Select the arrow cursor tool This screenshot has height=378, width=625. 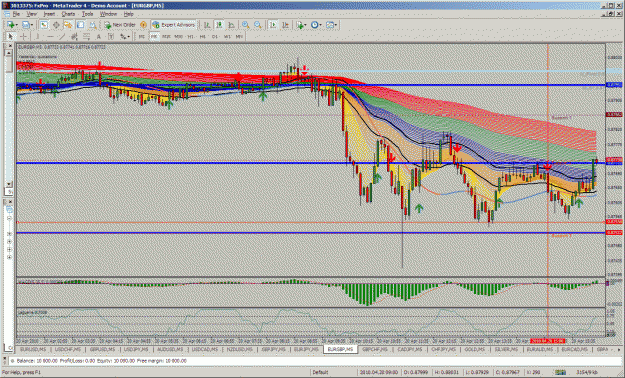click(x=11, y=37)
